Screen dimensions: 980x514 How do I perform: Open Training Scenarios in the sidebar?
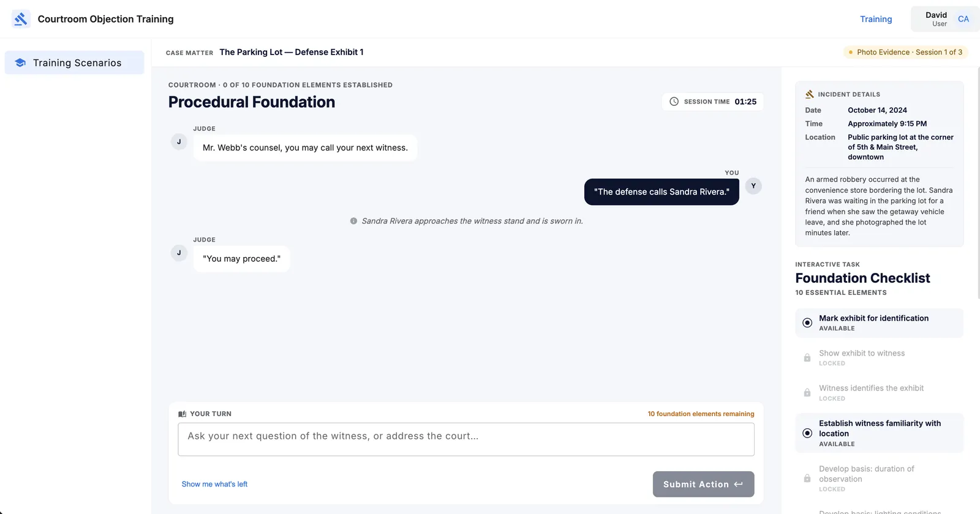coord(74,62)
